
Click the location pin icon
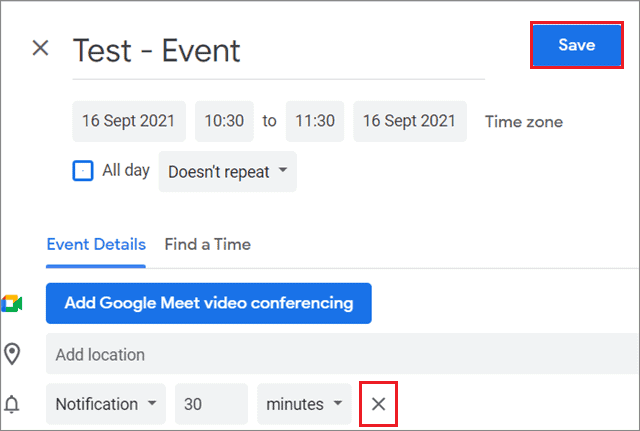[12, 354]
